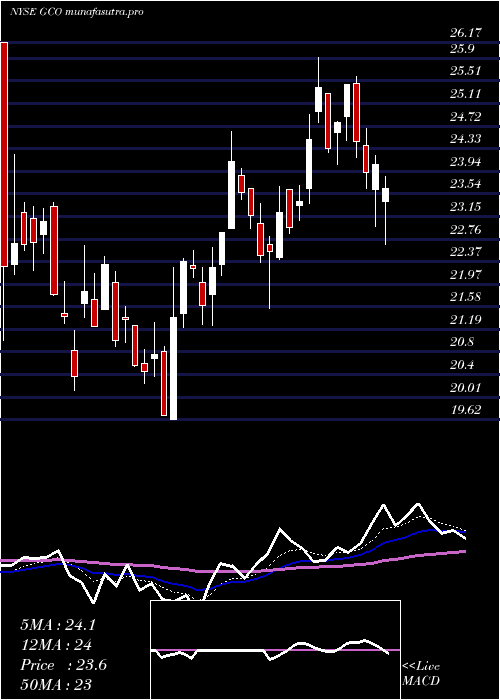Select the 24.33 price axis label
The image size is (500, 700).
[466, 139]
